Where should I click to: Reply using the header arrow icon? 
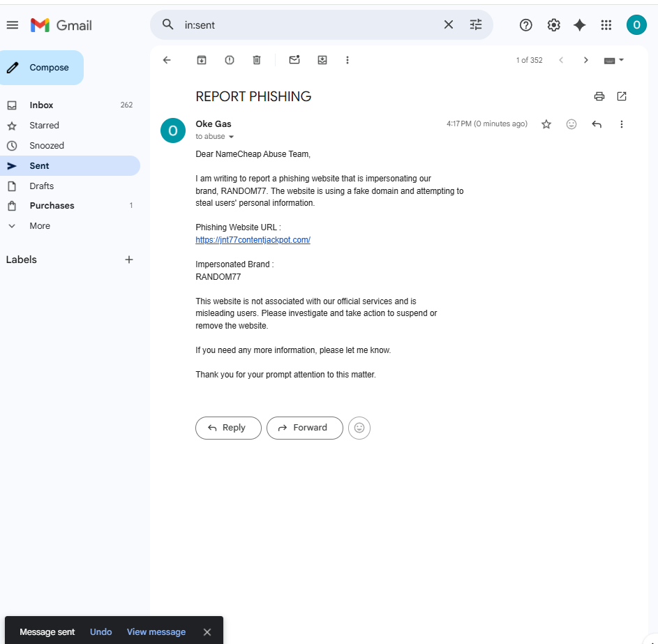(597, 124)
